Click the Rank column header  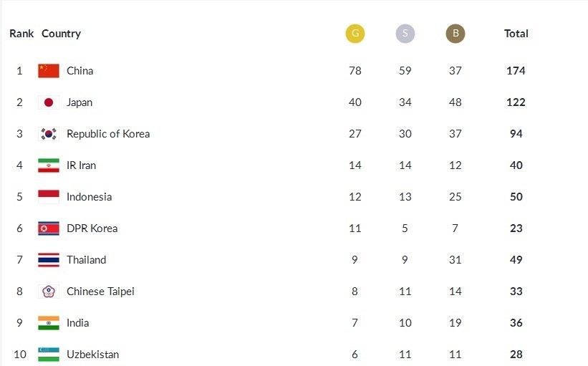click(21, 34)
